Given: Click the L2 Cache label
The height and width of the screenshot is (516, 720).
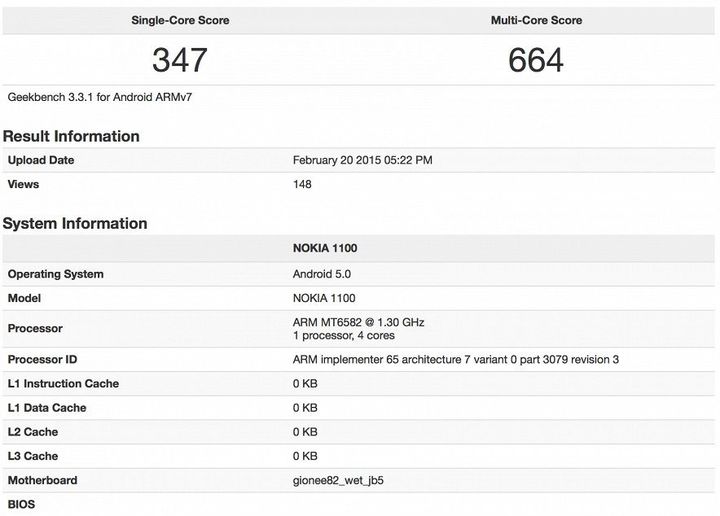Looking at the screenshot, I should 33,432.
